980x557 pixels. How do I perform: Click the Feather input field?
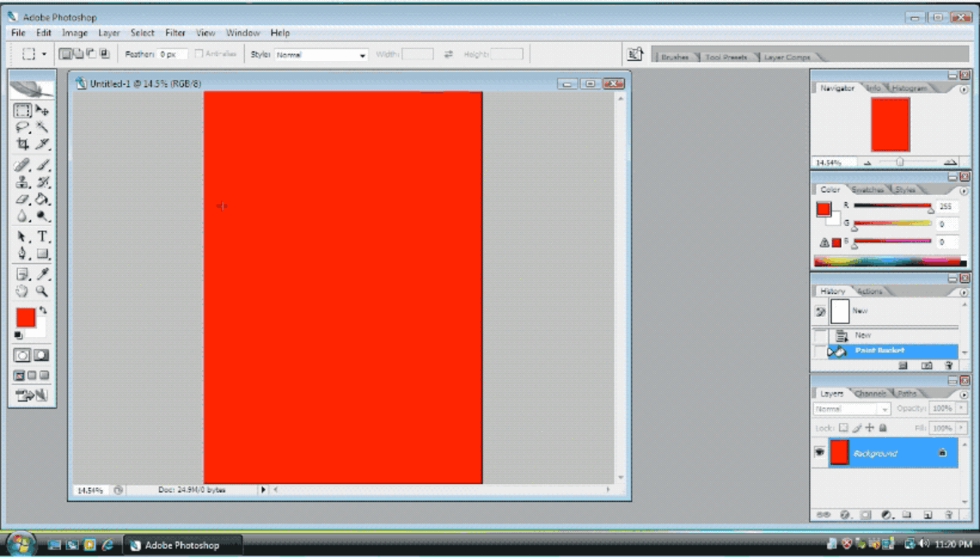point(173,54)
